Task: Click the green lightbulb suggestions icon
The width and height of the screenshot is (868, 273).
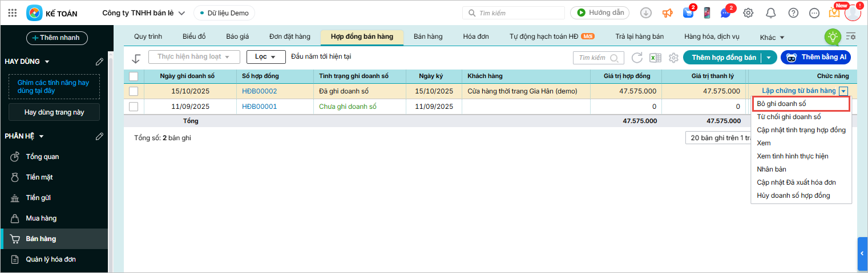Action: coord(833,37)
